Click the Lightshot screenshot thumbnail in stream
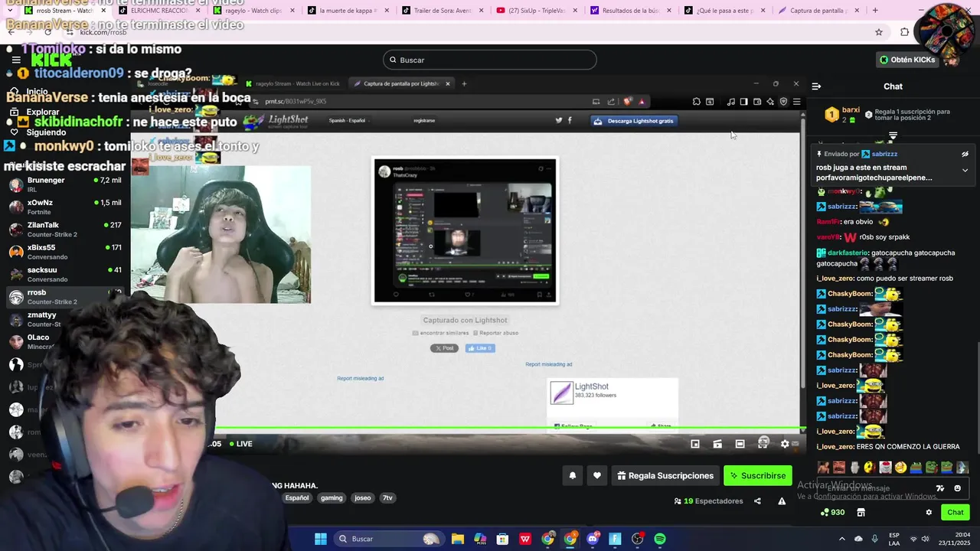This screenshot has height=551, width=980. point(465,230)
